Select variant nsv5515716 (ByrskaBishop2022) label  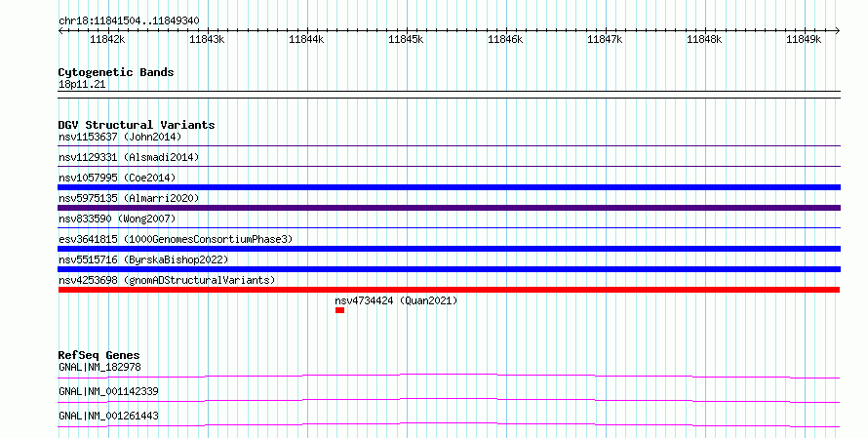coord(143,259)
